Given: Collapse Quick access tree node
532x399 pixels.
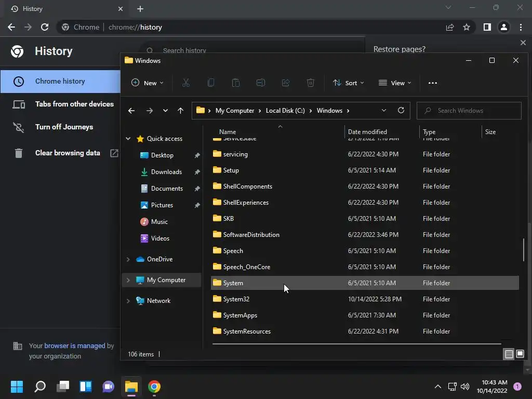Looking at the screenshot, I should click(x=128, y=138).
